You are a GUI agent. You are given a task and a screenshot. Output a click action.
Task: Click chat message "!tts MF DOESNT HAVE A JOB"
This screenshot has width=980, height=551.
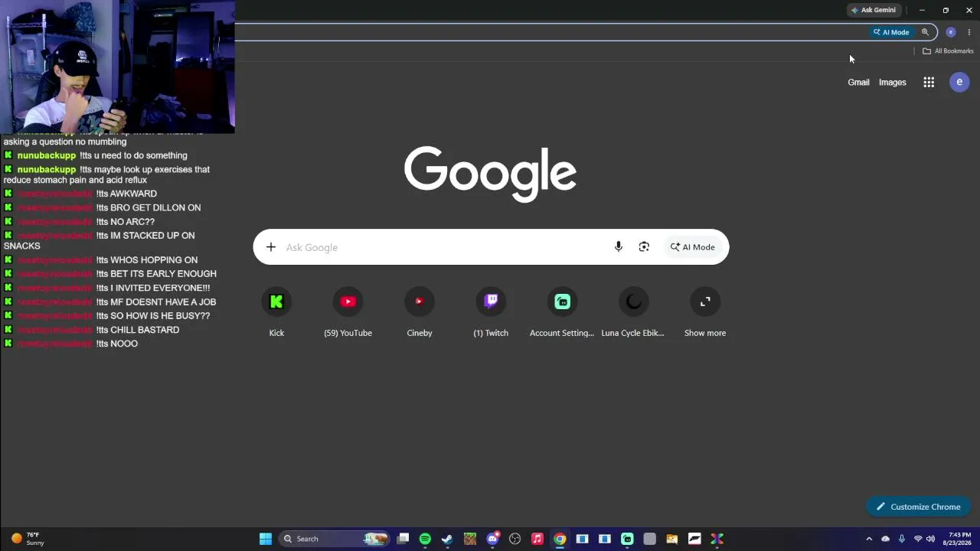click(x=156, y=302)
